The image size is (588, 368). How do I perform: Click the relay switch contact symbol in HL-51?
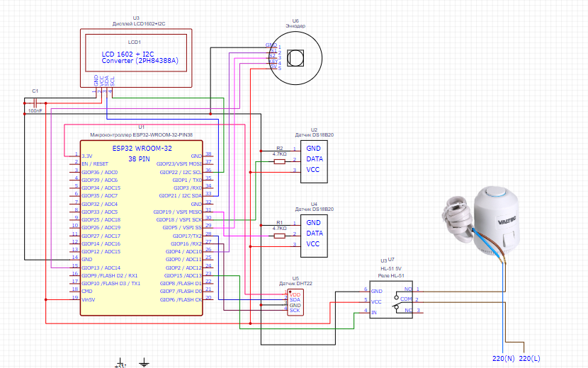point(397,302)
